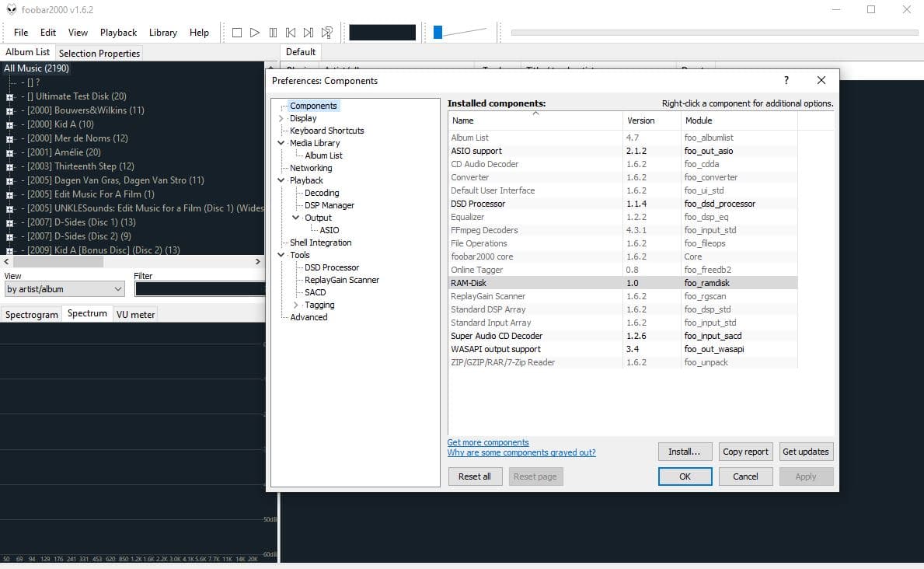
Task: Close the Preferences dialog with X
Action: pyautogui.click(x=821, y=80)
